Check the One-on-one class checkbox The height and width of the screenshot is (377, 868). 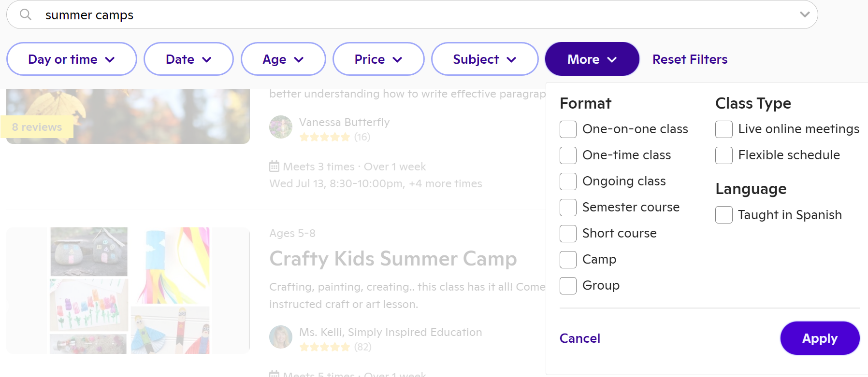click(568, 129)
